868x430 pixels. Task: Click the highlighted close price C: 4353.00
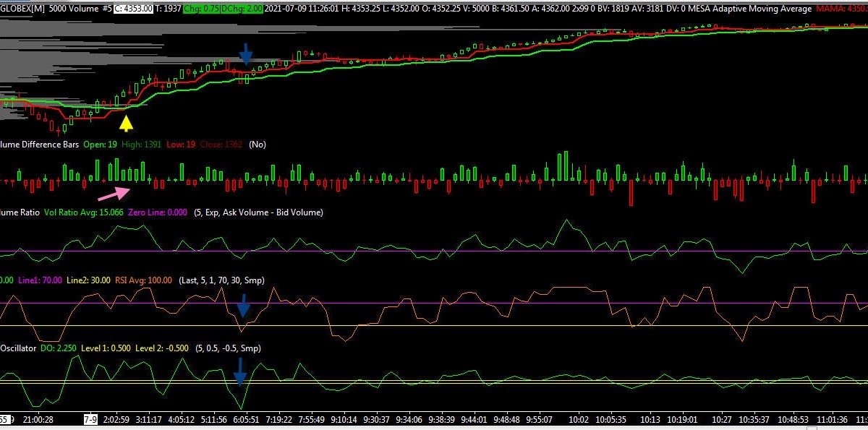(x=134, y=8)
